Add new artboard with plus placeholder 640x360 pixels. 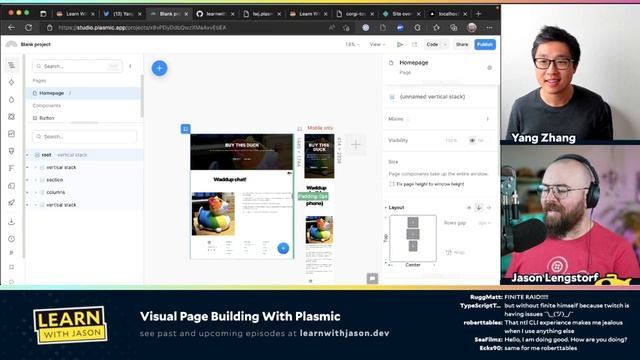tap(356, 144)
